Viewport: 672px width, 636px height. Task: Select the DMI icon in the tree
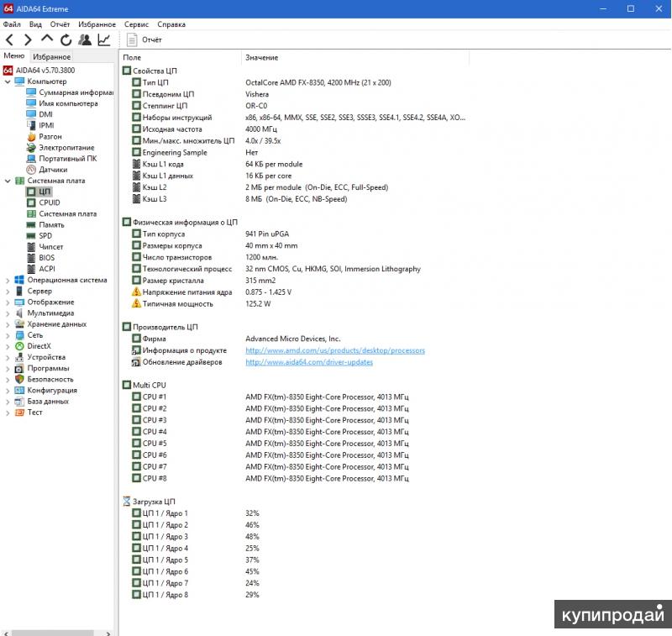(x=31, y=114)
